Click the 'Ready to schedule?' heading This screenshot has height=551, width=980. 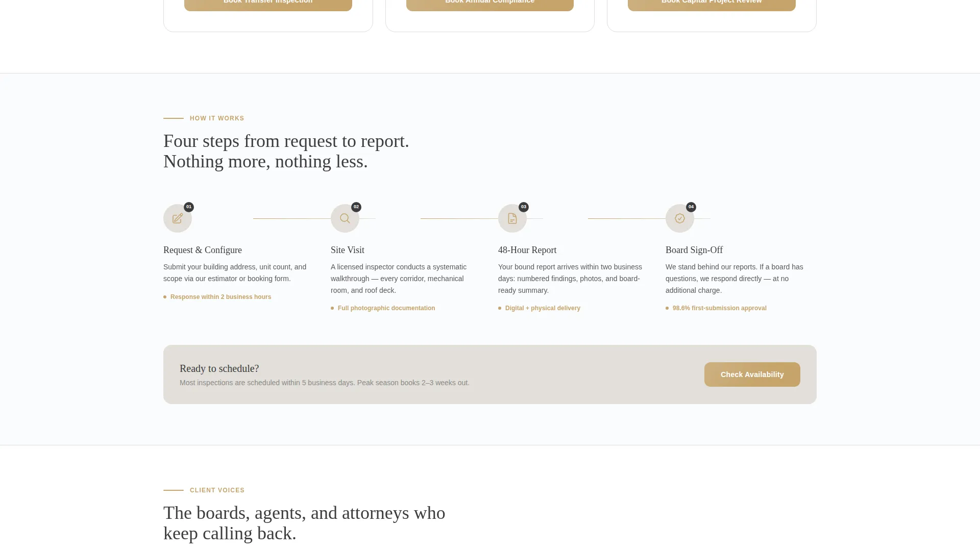point(219,368)
